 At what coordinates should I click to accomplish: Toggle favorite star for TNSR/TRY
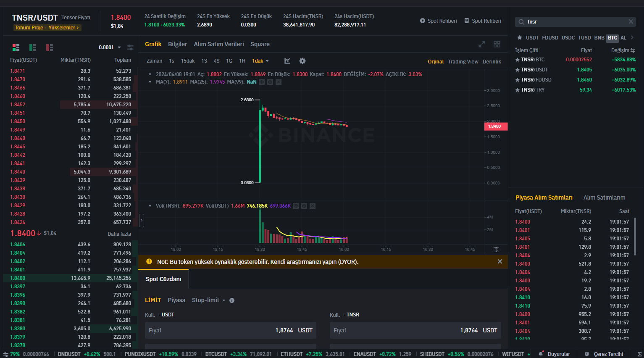(x=518, y=90)
